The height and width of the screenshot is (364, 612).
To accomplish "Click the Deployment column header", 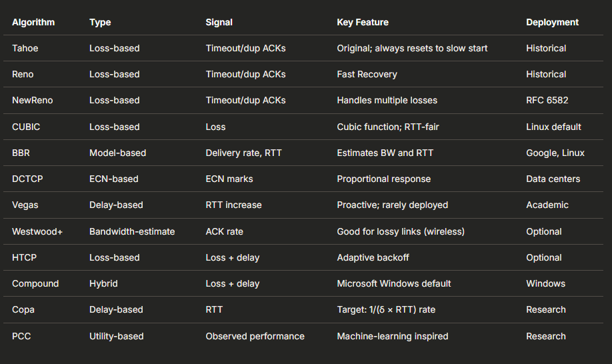I will pos(552,22).
